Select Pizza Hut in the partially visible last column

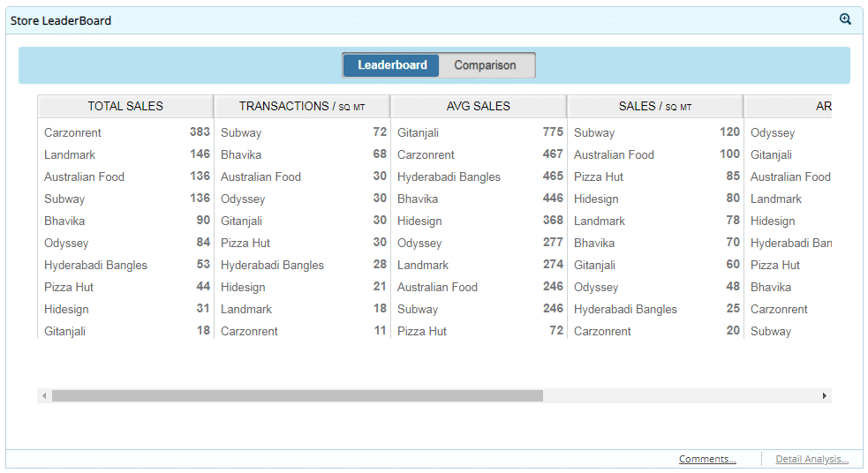[x=775, y=266]
